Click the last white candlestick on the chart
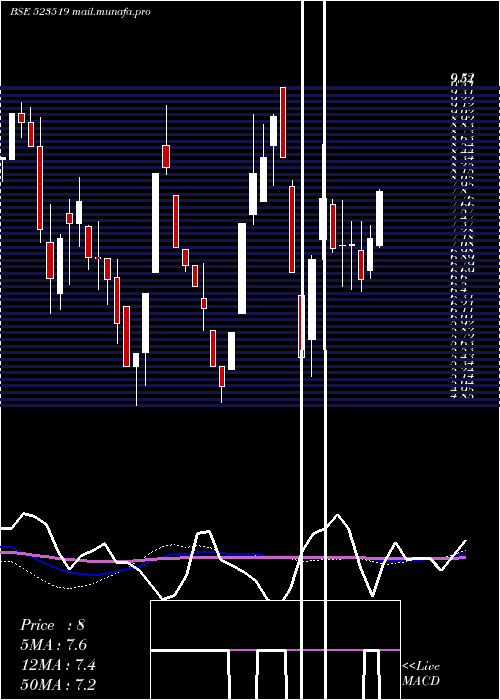The image size is (500, 700). click(x=379, y=218)
